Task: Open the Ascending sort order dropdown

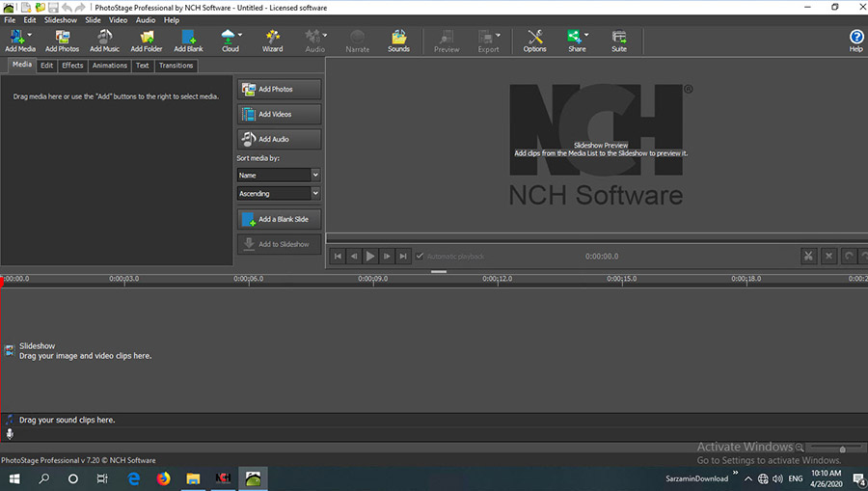Action: (279, 193)
